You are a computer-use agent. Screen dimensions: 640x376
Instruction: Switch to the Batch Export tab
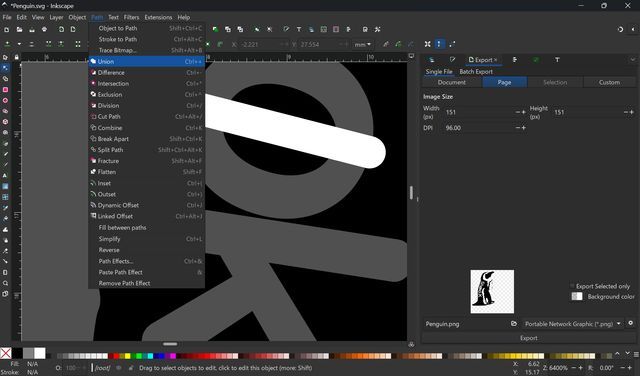click(476, 71)
